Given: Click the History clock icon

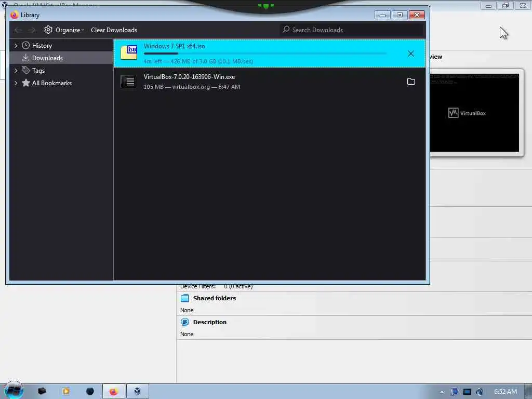Looking at the screenshot, I should tap(26, 46).
